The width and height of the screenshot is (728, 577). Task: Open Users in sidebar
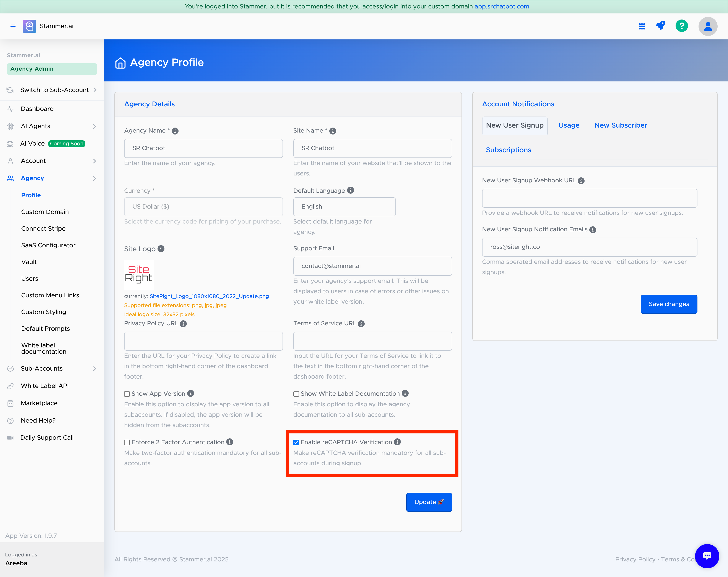pos(30,279)
